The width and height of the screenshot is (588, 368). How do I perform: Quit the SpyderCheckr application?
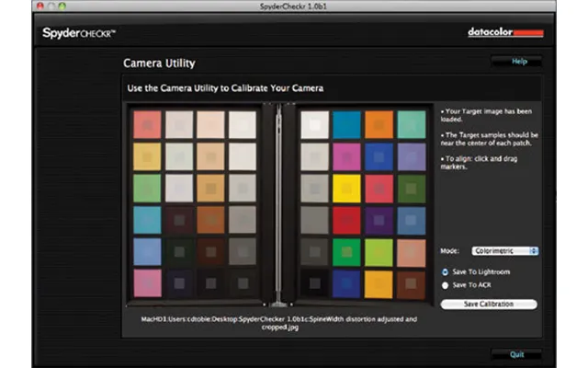pos(516,354)
